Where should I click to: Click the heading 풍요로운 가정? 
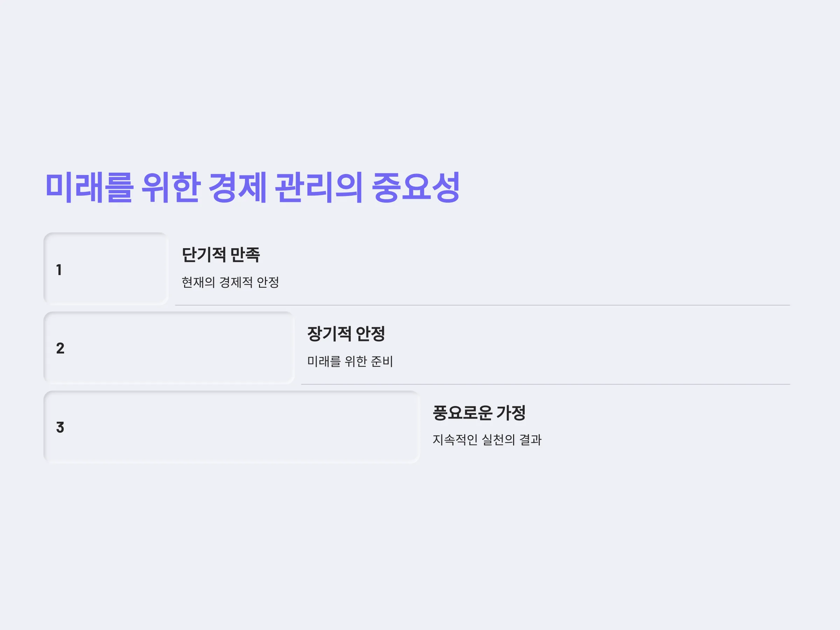(479, 412)
